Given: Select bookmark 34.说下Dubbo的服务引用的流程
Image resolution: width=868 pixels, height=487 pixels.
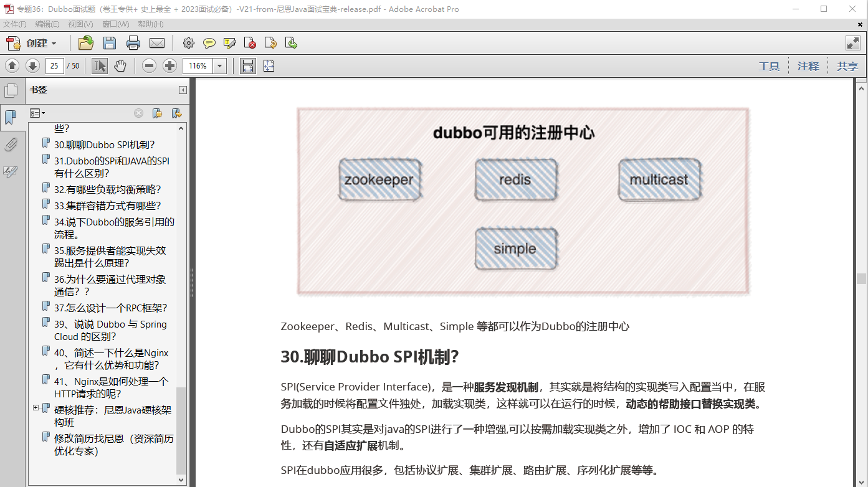Looking at the screenshot, I should coord(114,228).
